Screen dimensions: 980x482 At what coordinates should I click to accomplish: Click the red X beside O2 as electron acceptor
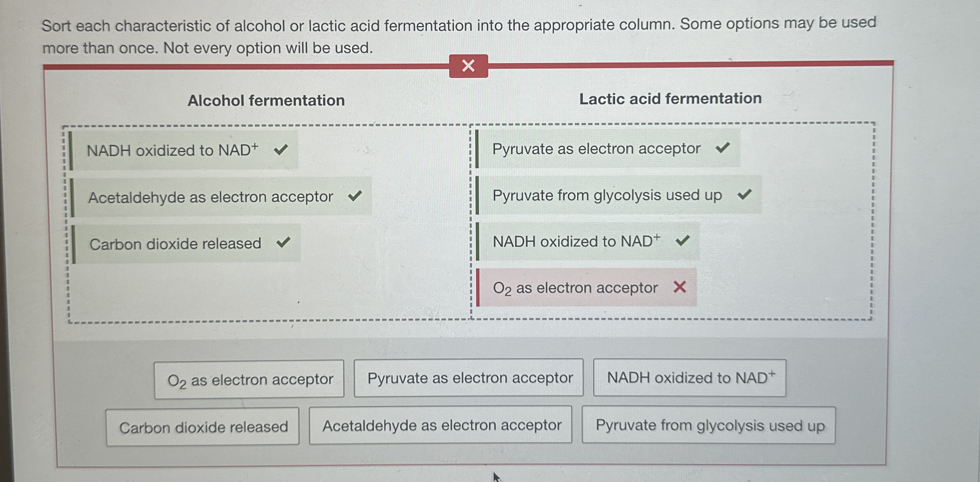pos(680,288)
